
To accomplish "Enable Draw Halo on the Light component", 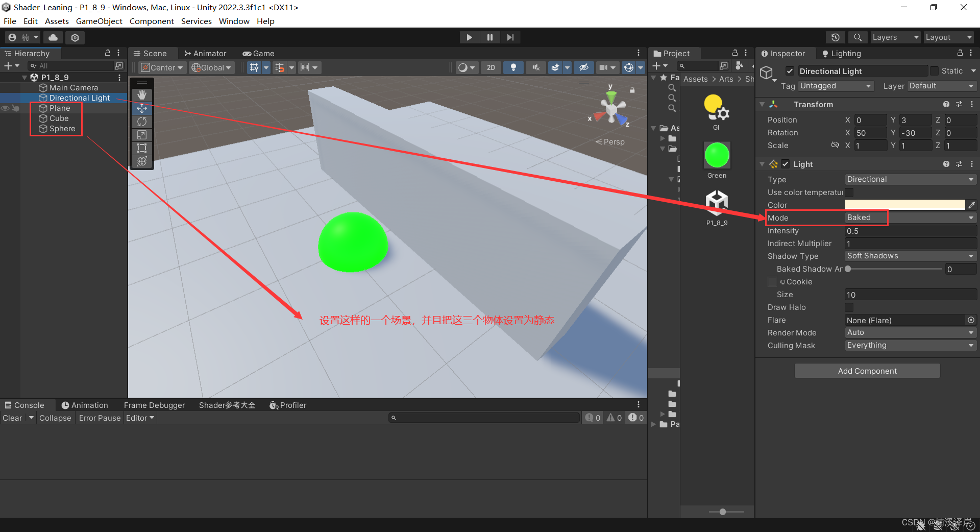I will coord(849,307).
